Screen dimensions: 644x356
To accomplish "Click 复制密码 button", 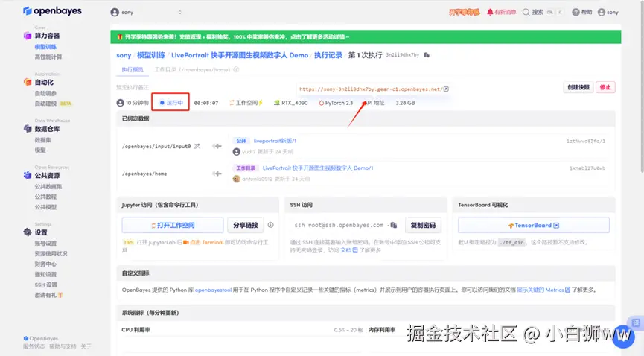I will (423, 225).
